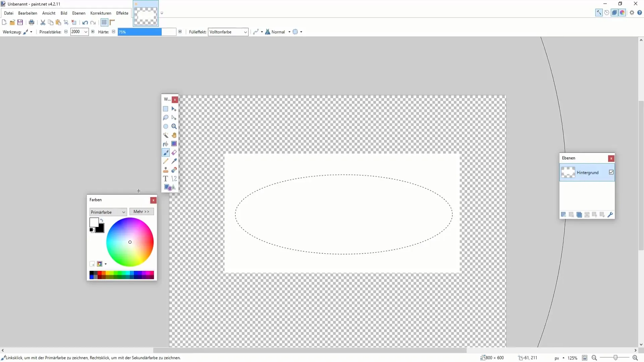
Task: Select the Line/Curve tool
Action: click(x=174, y=179)
